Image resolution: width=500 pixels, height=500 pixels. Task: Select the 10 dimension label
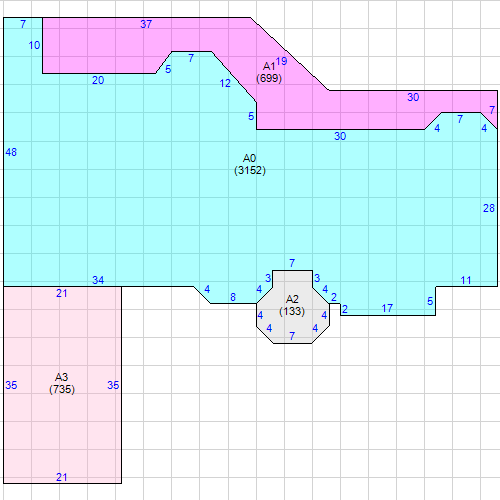point(34,45)
